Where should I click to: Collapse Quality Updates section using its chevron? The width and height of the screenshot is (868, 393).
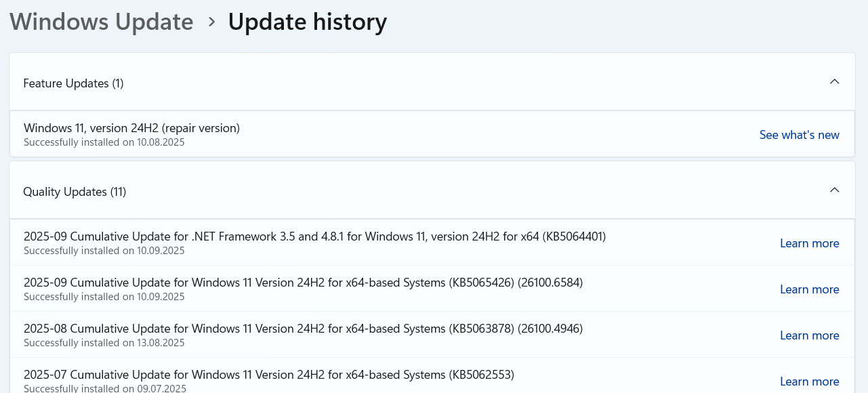834,190
